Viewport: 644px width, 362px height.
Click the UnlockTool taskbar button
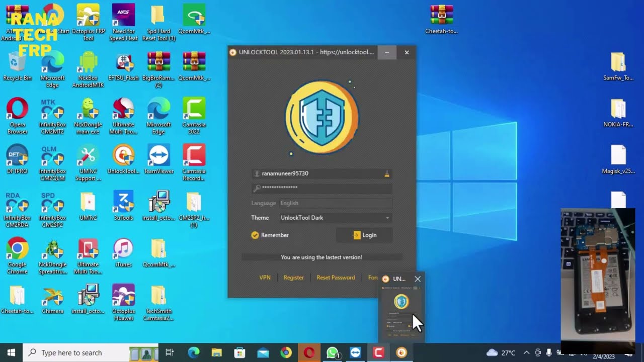pos(401,352)
